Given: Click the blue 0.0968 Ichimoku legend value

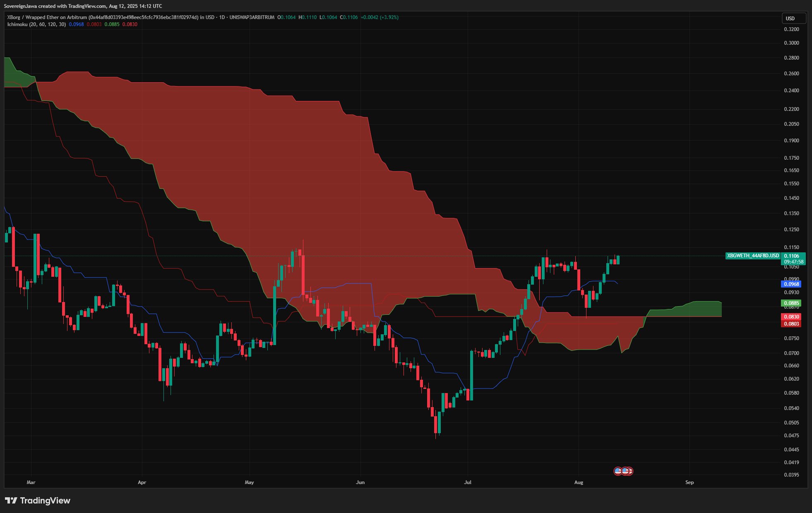Looking at the screenshot, I should pos(76,24).
